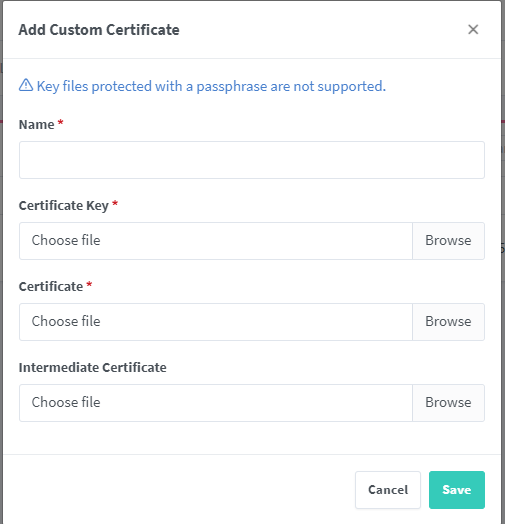
Task: Focus the Name text field
Action: [x=252, y=160]
